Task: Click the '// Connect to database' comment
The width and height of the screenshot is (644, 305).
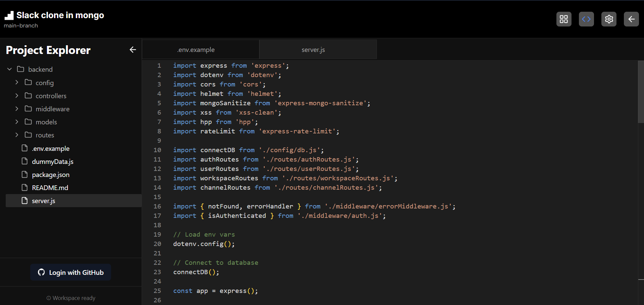Action: (216, 263)
